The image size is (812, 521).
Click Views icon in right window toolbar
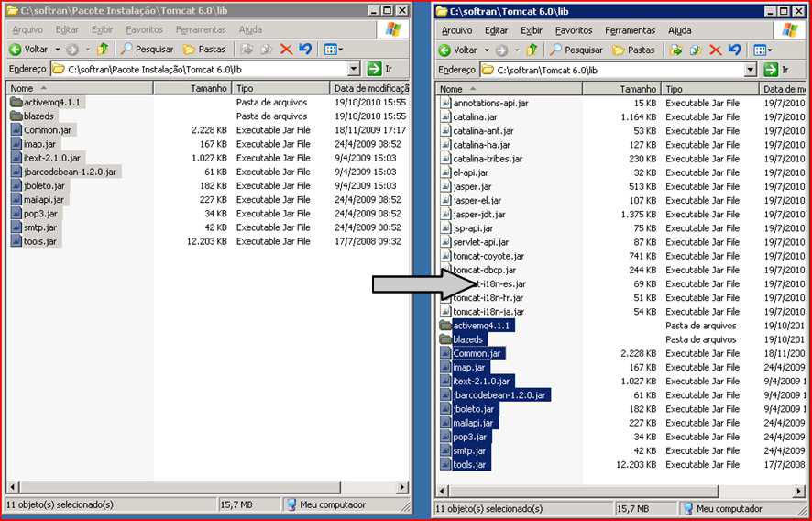[760, 50]
